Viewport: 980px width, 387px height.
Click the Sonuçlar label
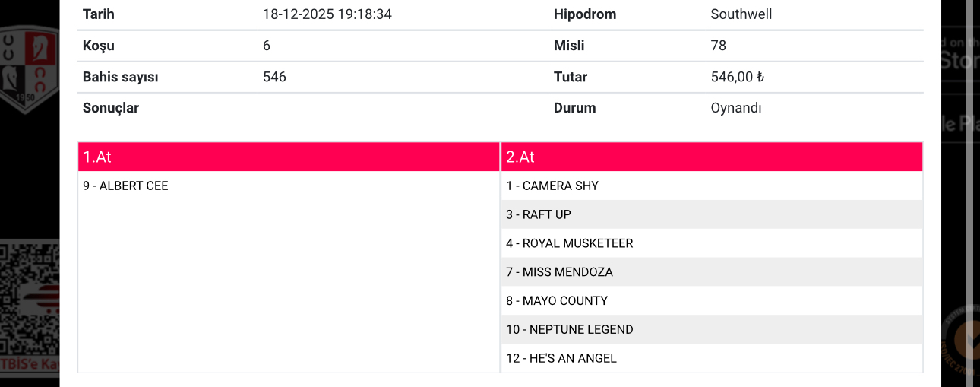coord(111,108)
